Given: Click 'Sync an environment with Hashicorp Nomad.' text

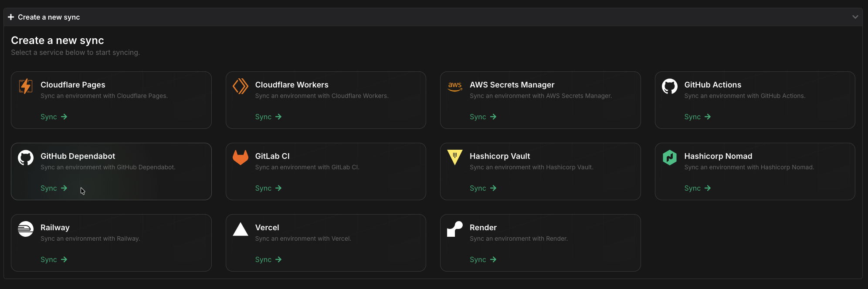Looking at the screenshot, I should coord(749,167).
